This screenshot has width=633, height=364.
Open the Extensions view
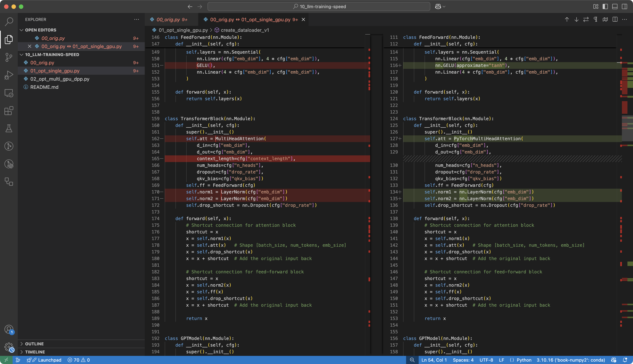(9, 111)
